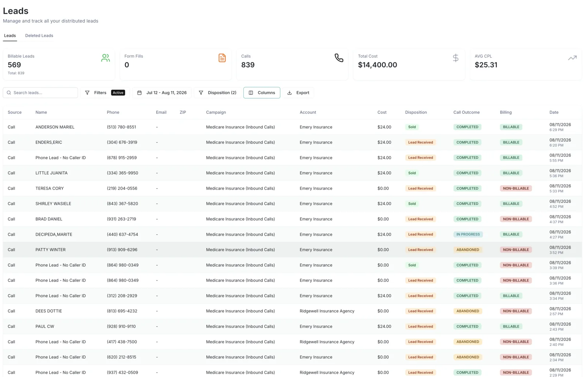Click the Account column header

click(308, 112)
